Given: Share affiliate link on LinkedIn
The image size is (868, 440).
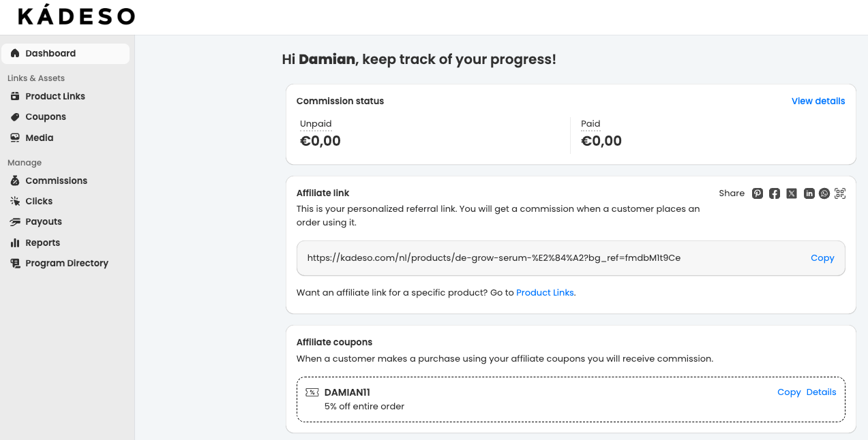Looking at the screenshot, I should click(x=809, y=193).
